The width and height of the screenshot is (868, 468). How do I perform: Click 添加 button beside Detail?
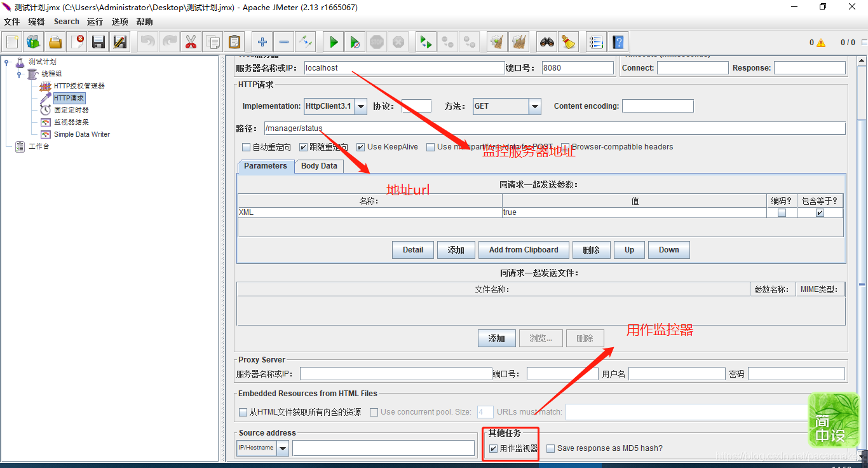(x=456, y=250)
